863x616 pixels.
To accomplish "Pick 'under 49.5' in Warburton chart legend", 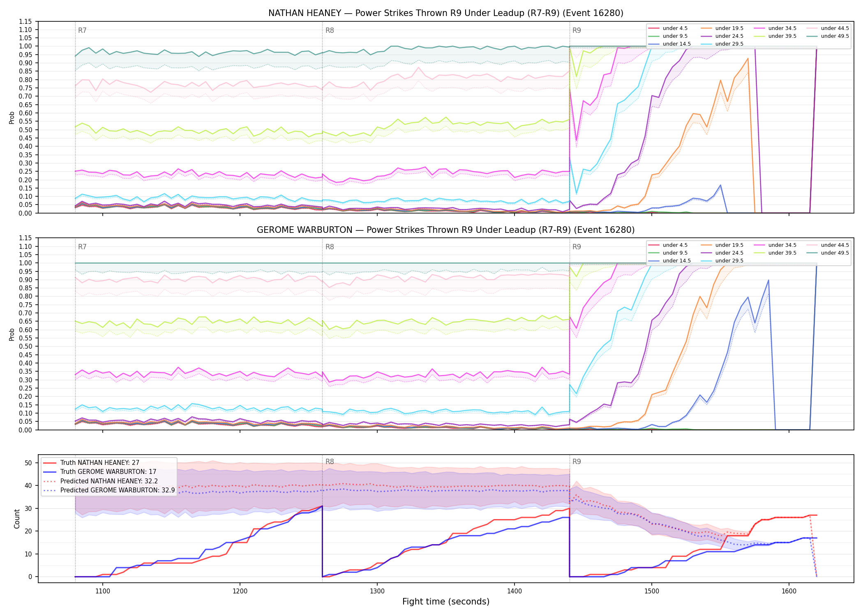I will coord(828,253).
